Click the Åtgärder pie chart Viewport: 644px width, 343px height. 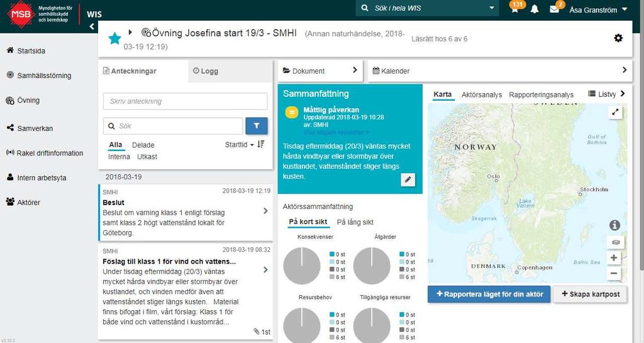click(372, 266)
